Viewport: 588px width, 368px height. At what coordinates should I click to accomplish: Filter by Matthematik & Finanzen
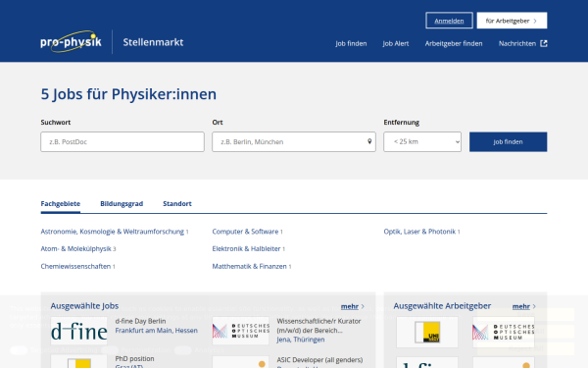pyautogui.click(x=249, y=266)
